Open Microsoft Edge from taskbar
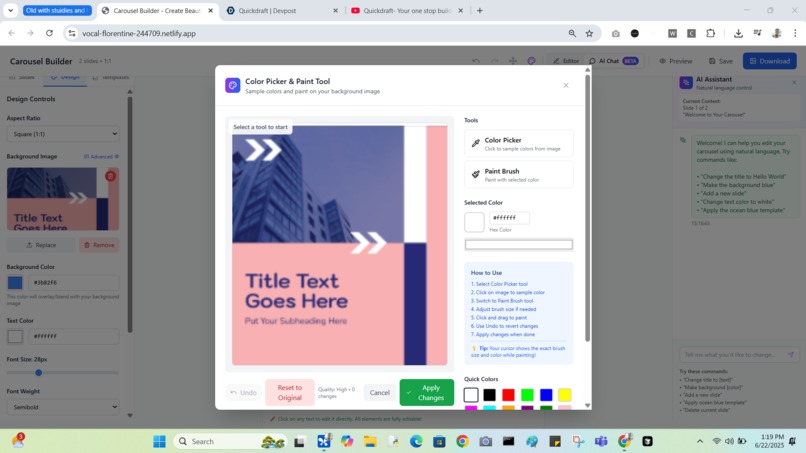Screen dimensions: 806x453 [x=416, y=441]
